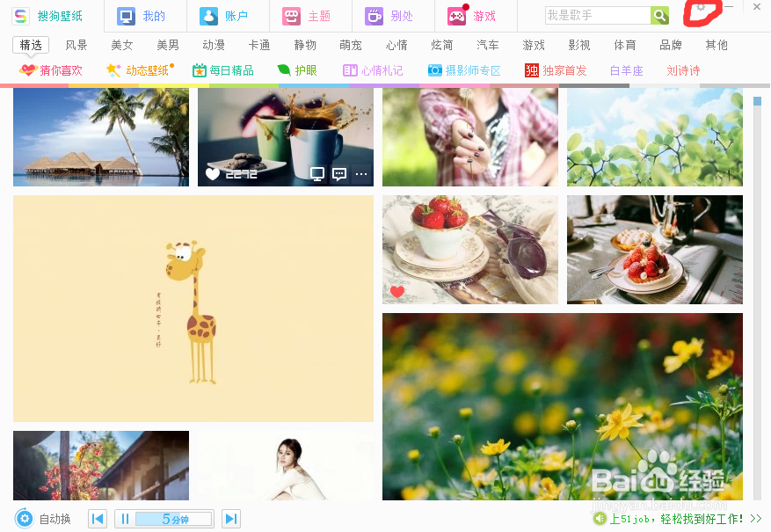
Task: Select the 美女 category
Action: click(x=122, y=45)
